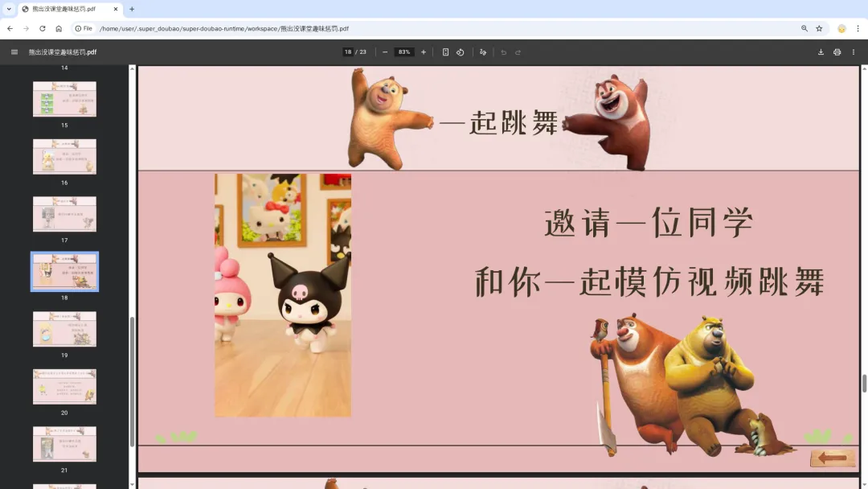
Task: Rotate the document counterclockwise
Action: pos(460,52)
